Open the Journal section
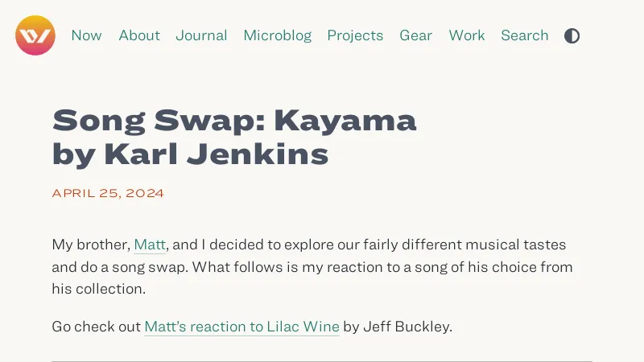The image size is (644, 362). coord(201,35)
